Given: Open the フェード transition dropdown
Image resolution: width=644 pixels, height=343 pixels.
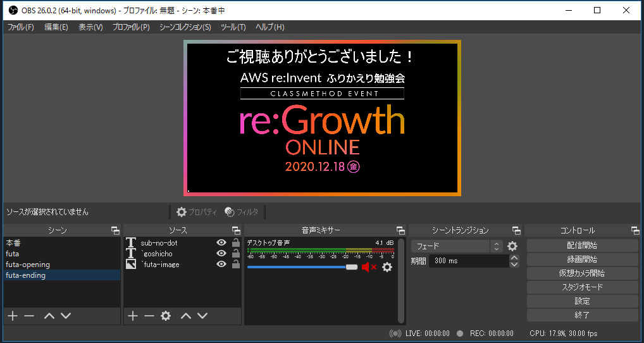Looking at the screenshot, I should pyautogui.click(x=457, y=246).
